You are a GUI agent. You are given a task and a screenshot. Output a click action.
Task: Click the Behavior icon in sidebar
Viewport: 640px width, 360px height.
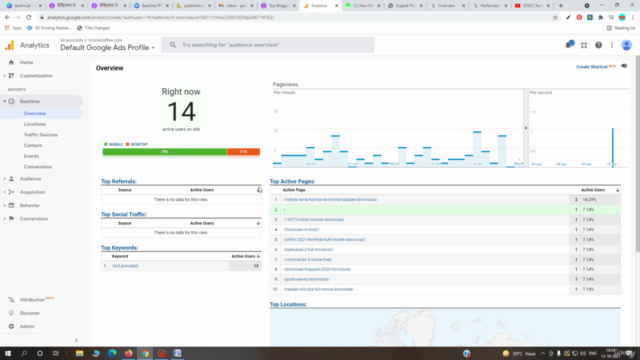(11, 205)
